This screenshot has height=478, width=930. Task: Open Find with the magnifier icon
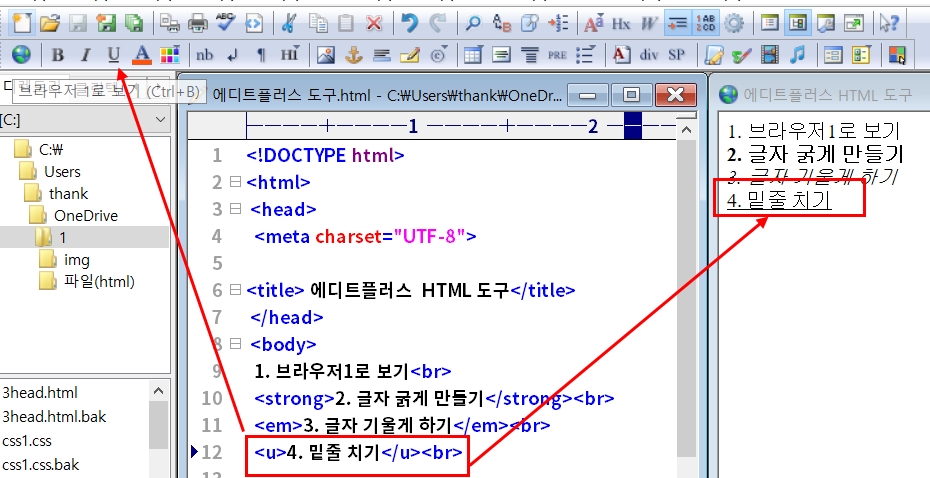click(x=473, y=23)
